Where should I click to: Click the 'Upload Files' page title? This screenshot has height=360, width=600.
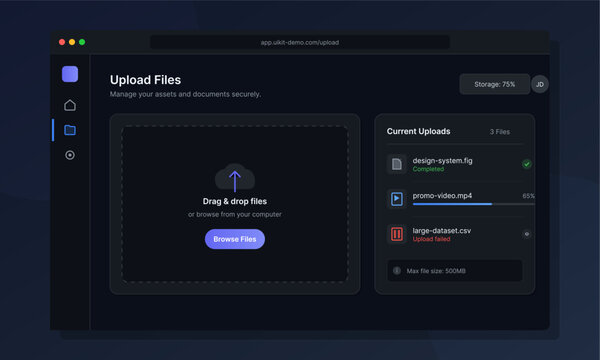click(145, 80)
